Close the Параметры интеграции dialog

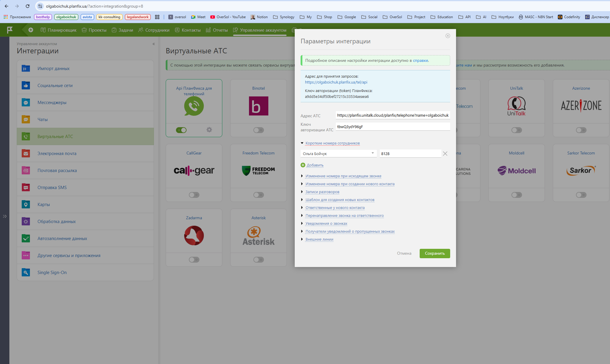pyautogui.click(x=448, y=36)
